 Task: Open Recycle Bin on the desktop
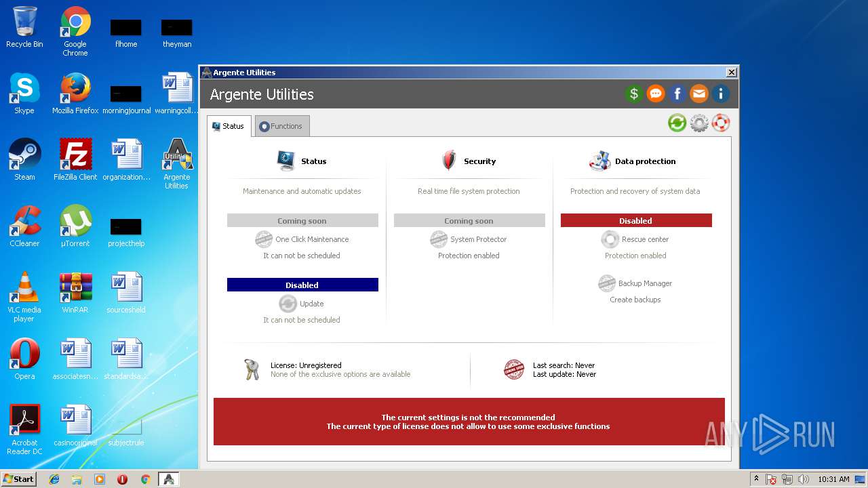(24, 28)
